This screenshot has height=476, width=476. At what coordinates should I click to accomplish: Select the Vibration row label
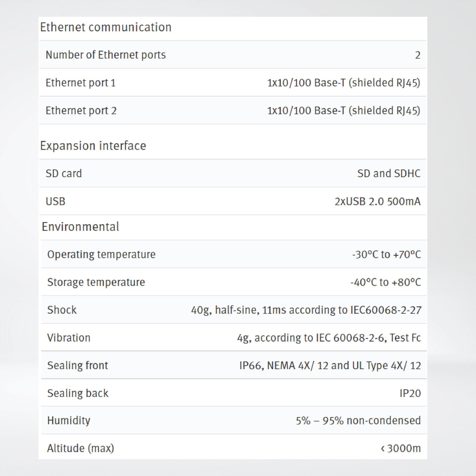click(x=69, y=338)
